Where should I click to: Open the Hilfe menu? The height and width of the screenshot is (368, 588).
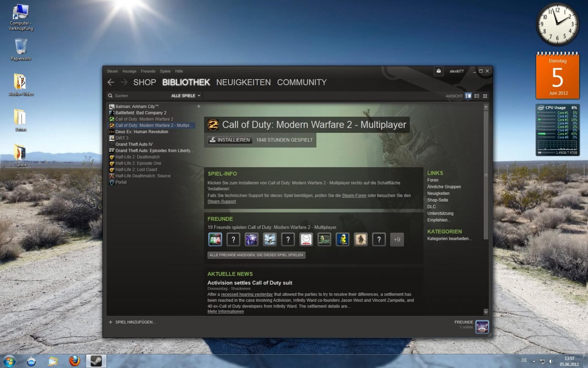pos(179,71)
